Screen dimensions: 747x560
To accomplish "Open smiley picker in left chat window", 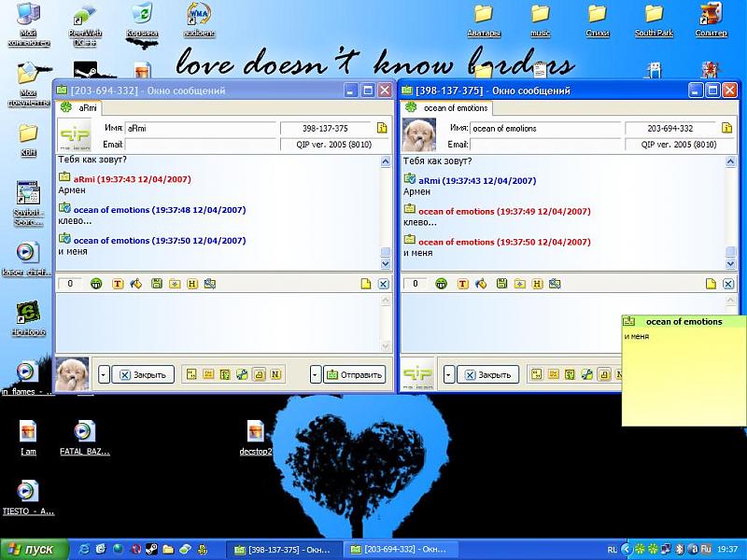I will 96,284.
